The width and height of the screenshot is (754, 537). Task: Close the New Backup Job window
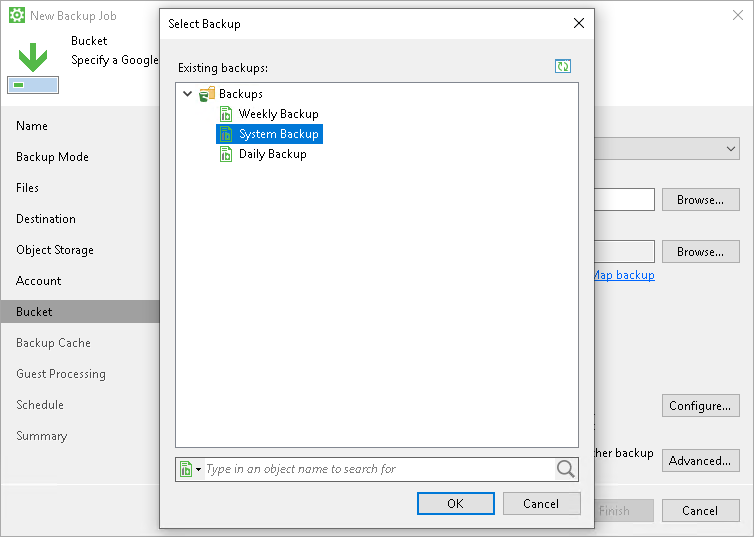tap(738, 15)
